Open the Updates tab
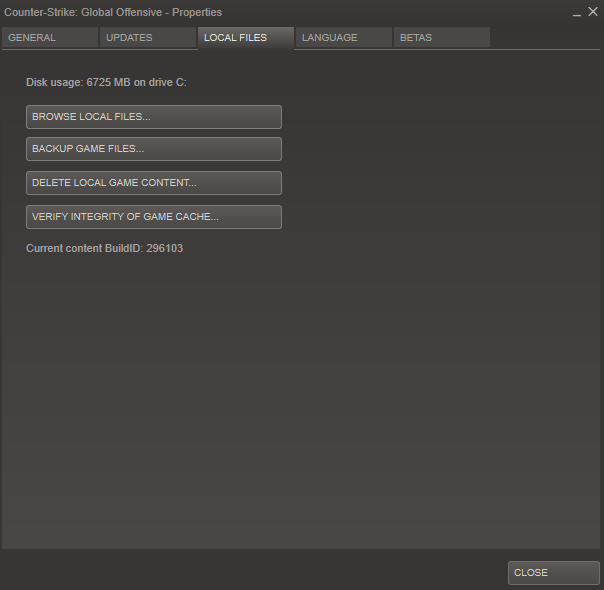The image size is (604, 590). (x=148, y=37)
